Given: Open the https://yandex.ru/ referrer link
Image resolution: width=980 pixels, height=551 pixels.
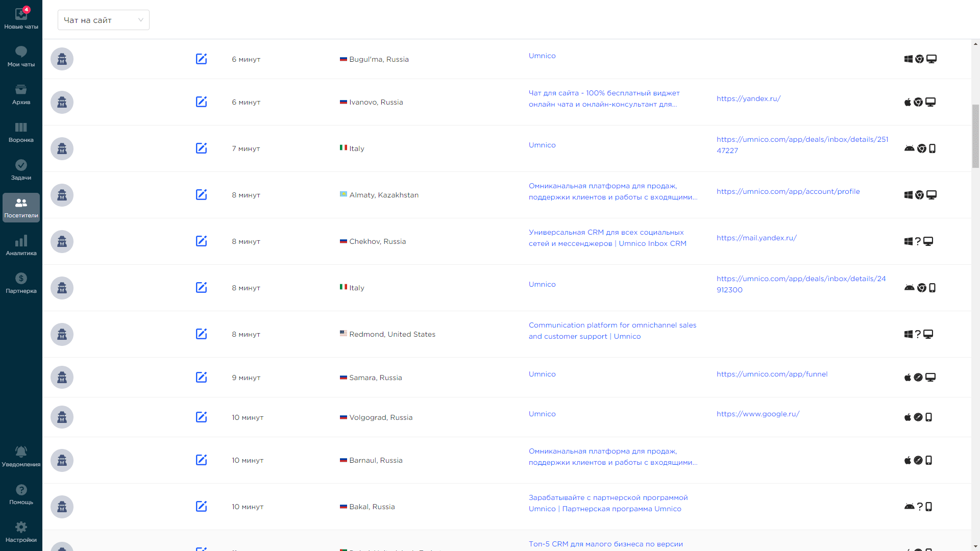Looking at the screenshot, I should pyautogui.click(x=748, y=98).
